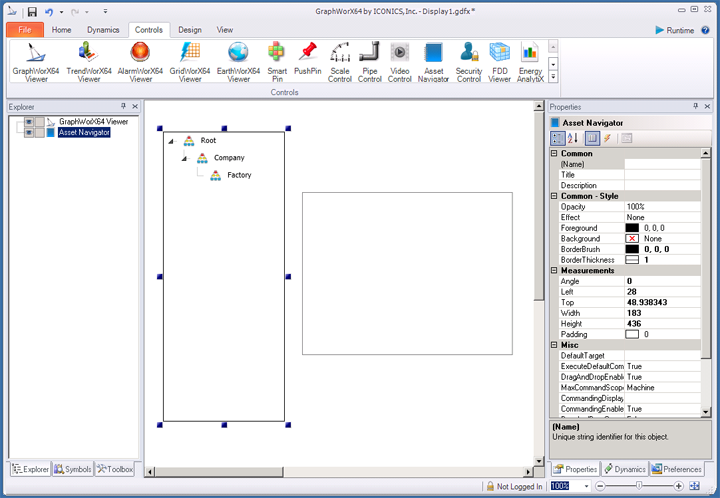
Task: Add an AlarmWorX64 Viewer control
Action: coord(141,61)
